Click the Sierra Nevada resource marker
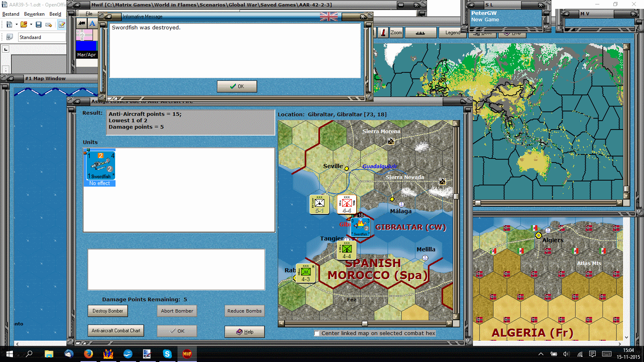Image resolution: width=644 pixels, height=362 pixels. click(x=442, y=181)
